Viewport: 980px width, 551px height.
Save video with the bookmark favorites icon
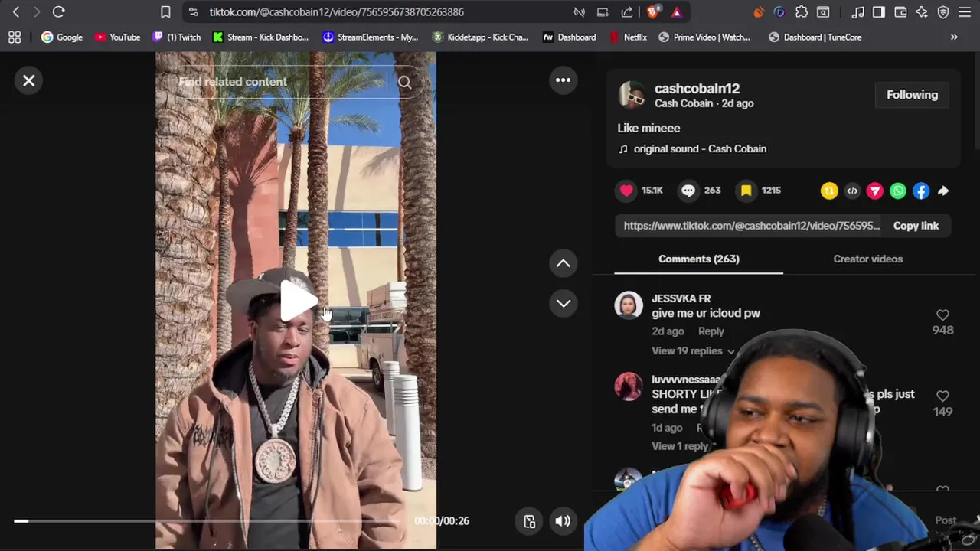tap(746, 191)
